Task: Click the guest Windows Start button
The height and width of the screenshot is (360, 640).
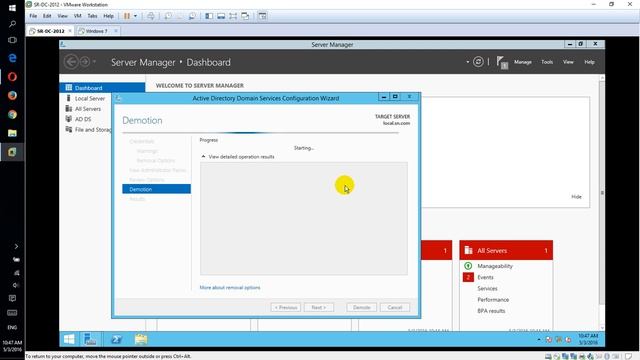Action: click(69, 339)
